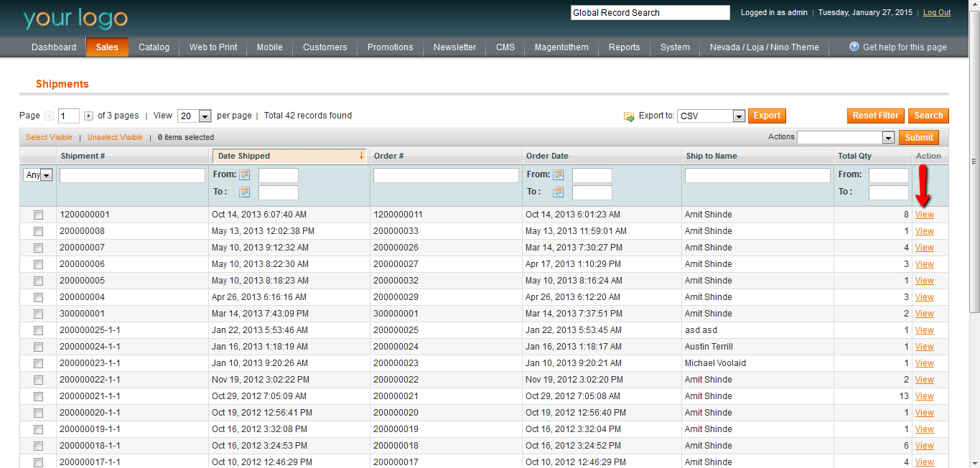Go to previous page arrow icon
The width and height of the screenshot is (980, 468).
pos(49,116)
